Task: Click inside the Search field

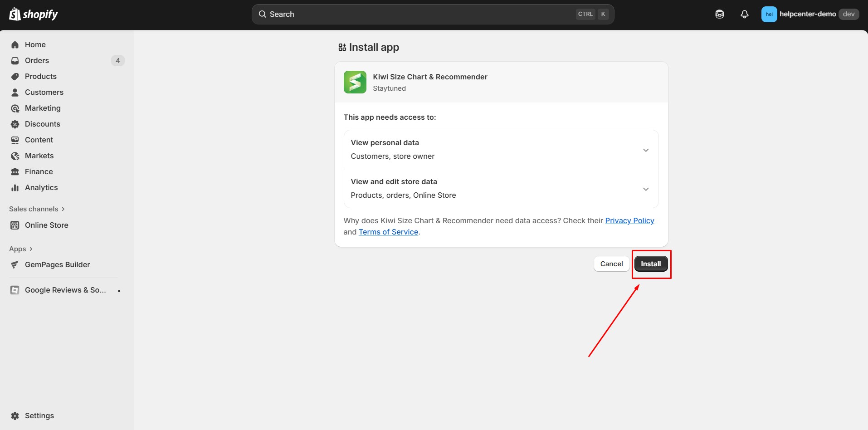Action: pyautogui.click(x=408, y=14)
